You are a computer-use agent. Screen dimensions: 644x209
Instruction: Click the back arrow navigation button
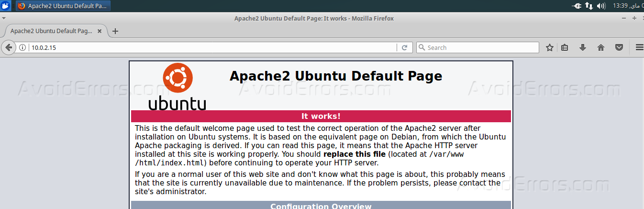(x=8, y=47)
